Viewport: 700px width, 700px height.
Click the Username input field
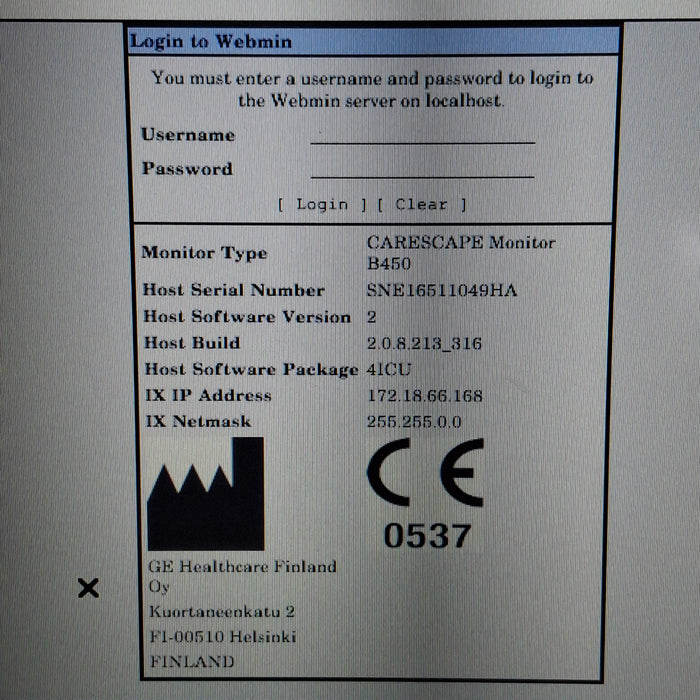[422, 135]
